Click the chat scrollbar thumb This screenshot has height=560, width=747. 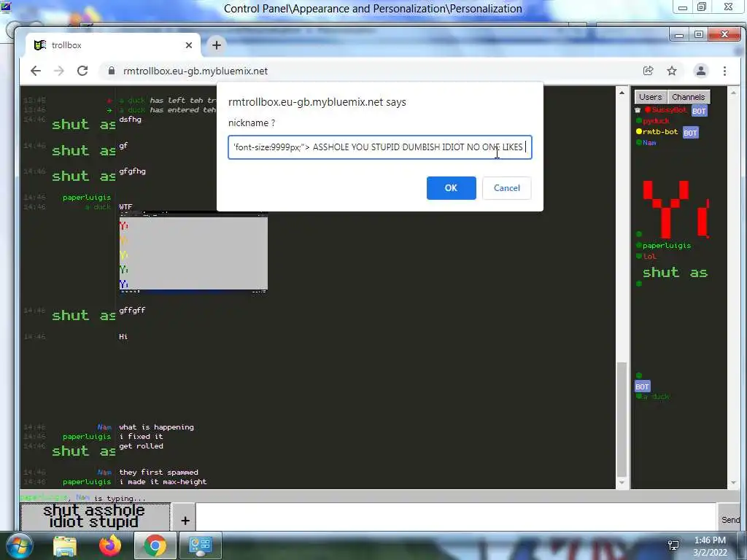622,419
